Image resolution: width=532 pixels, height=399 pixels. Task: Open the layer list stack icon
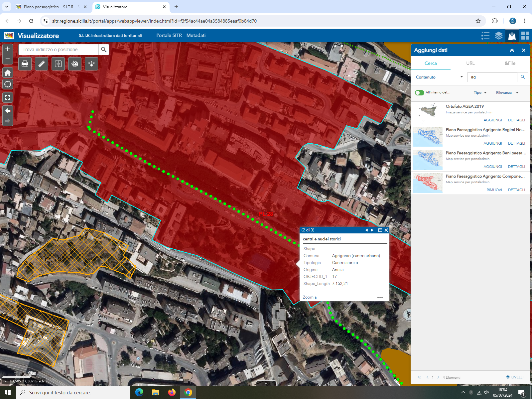coord(498,36)
